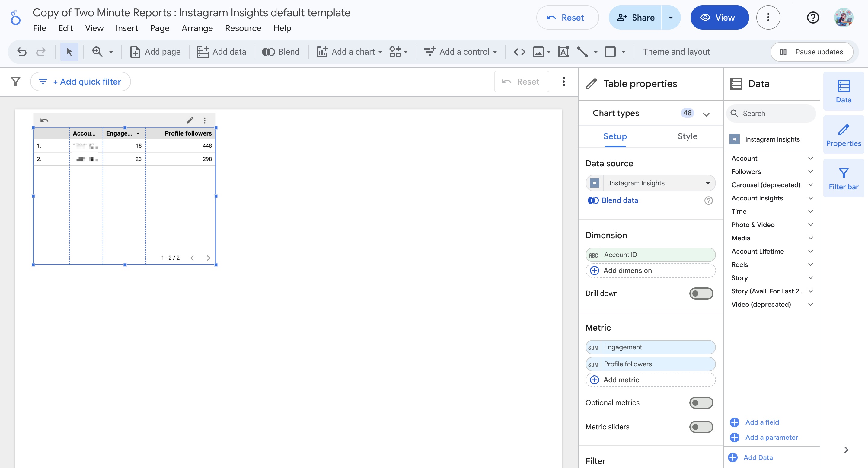Select the Account ID dimension chip
868x468 pixels.
(x=650, y=255)
